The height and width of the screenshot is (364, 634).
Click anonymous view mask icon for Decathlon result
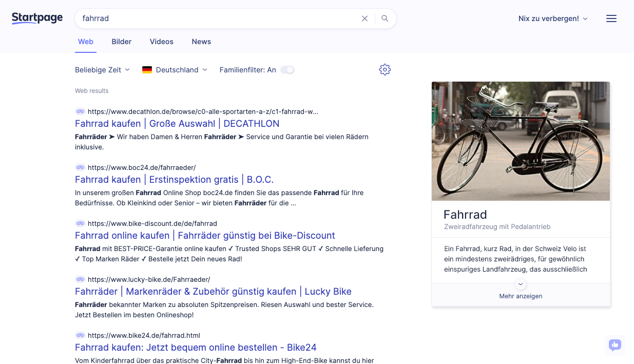80,111
